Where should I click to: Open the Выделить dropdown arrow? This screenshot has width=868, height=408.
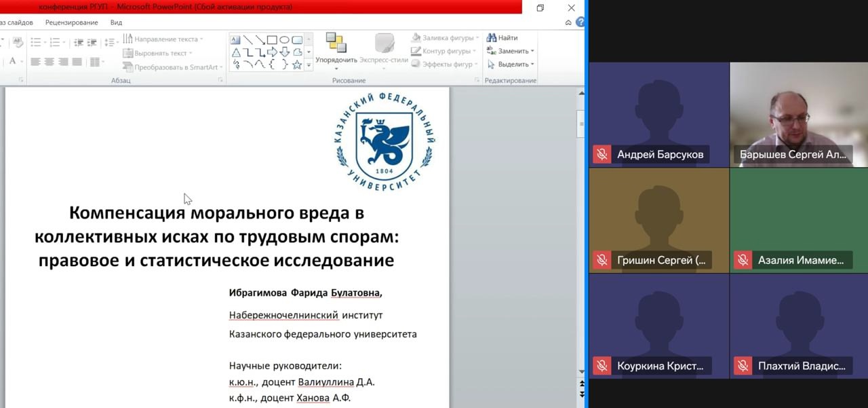pos(531,64)
